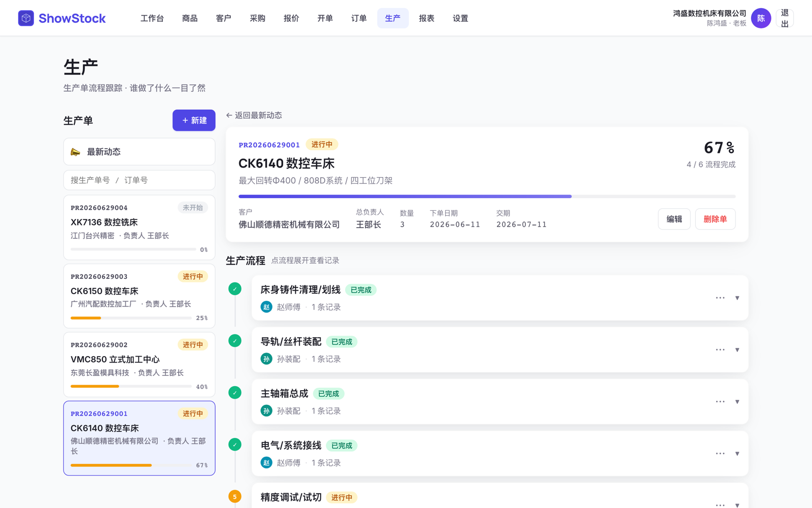Expand the 电气/系统接线 step records

(x=737, y=454)
